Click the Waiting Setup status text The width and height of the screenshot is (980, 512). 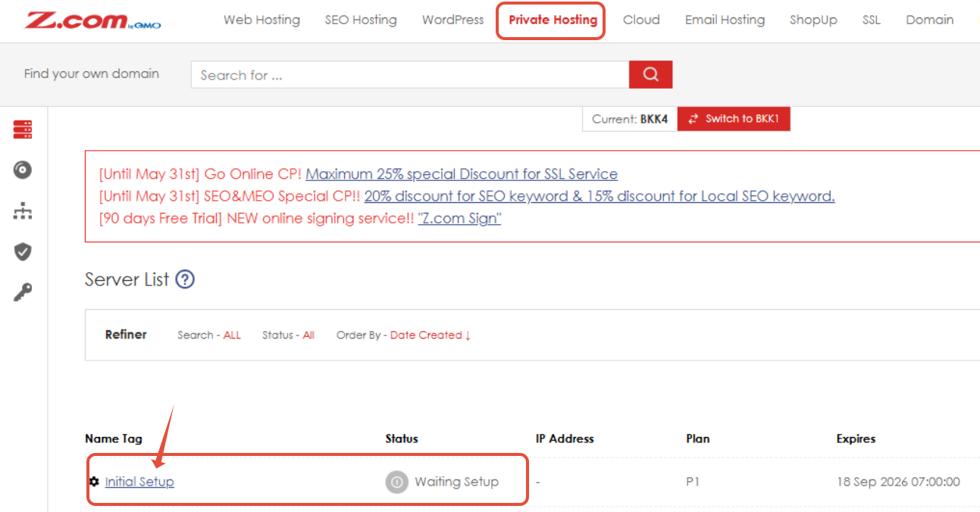pyautogui.click(x=456, y=482)
